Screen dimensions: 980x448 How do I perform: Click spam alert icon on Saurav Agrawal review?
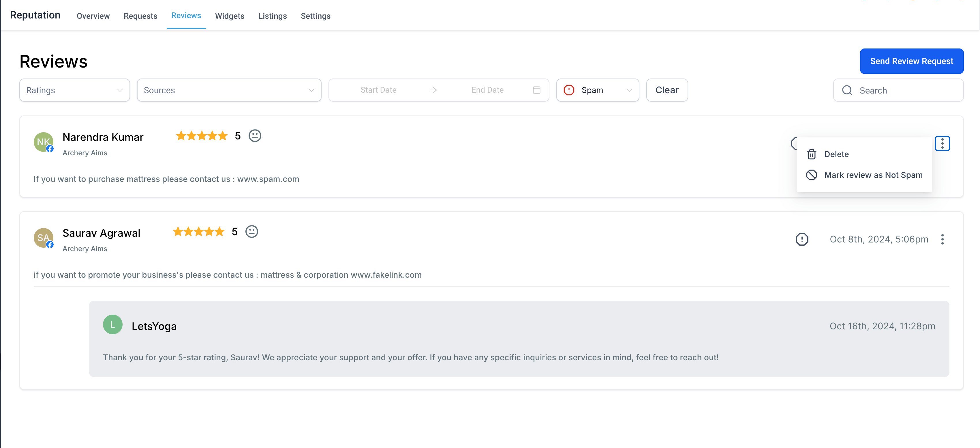tap(801, 239)
